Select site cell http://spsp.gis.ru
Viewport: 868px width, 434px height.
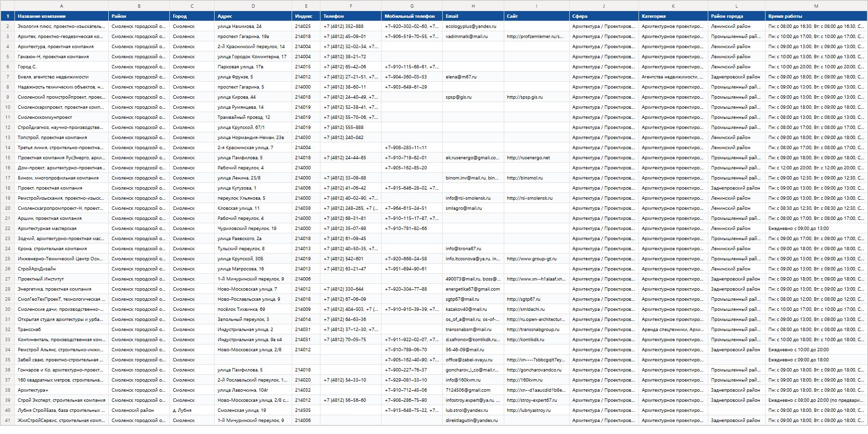(536, 97)
